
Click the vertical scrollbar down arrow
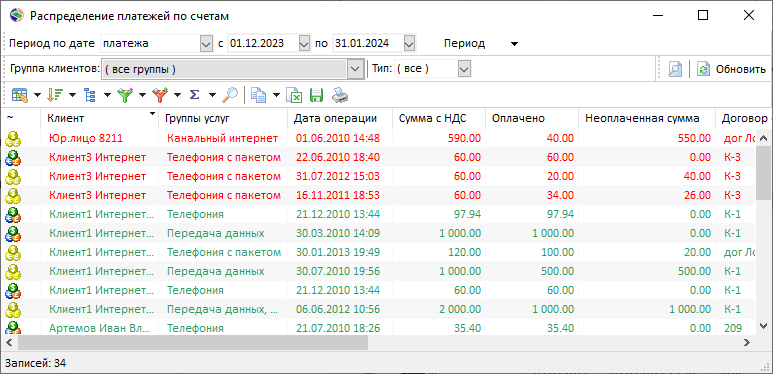[763, 326]
